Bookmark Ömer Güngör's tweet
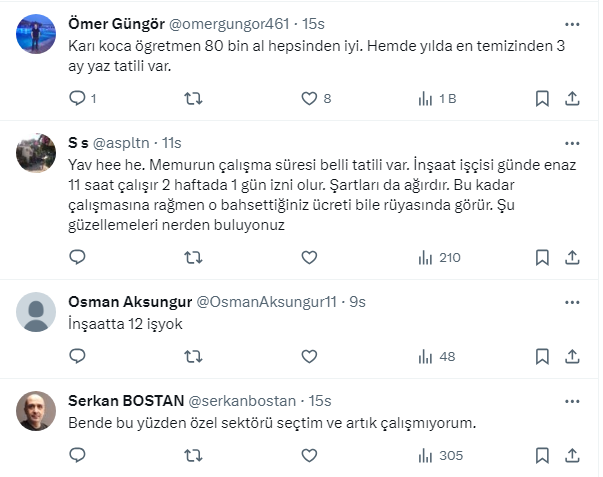 (542, 98)
